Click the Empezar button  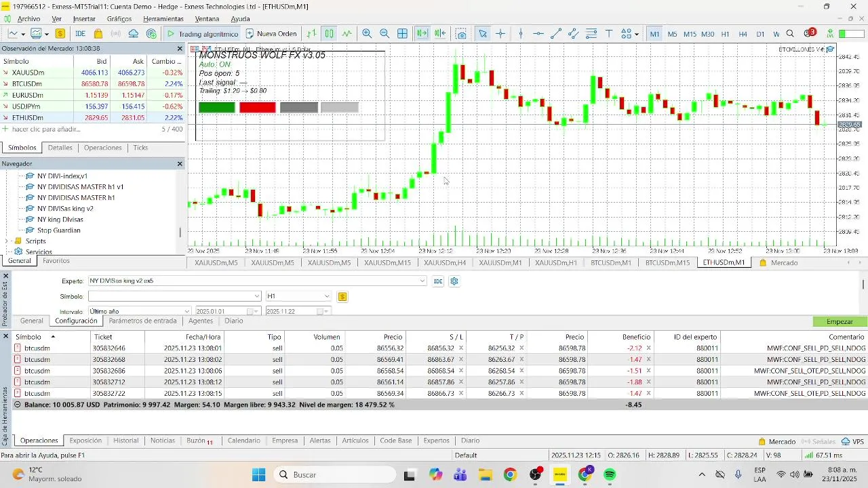840,321
